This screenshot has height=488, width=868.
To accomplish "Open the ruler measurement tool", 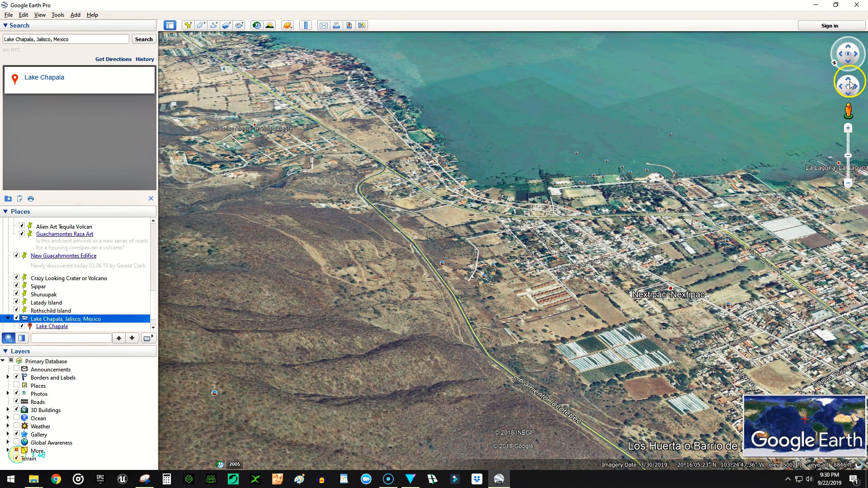I will pos(306,25).
